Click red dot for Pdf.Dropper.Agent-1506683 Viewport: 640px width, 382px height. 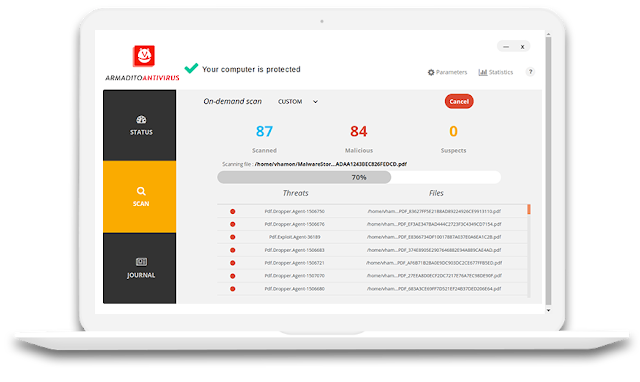click(x=233, y=250)
